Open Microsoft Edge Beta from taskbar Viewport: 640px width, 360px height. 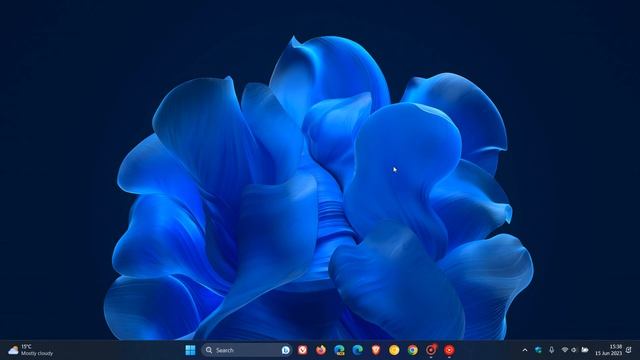click(x=339, y=350)
